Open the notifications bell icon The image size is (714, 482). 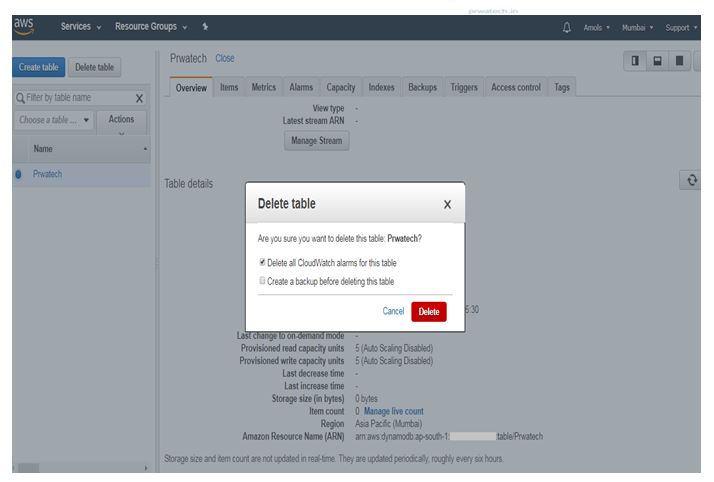click(x=566, y=28)
